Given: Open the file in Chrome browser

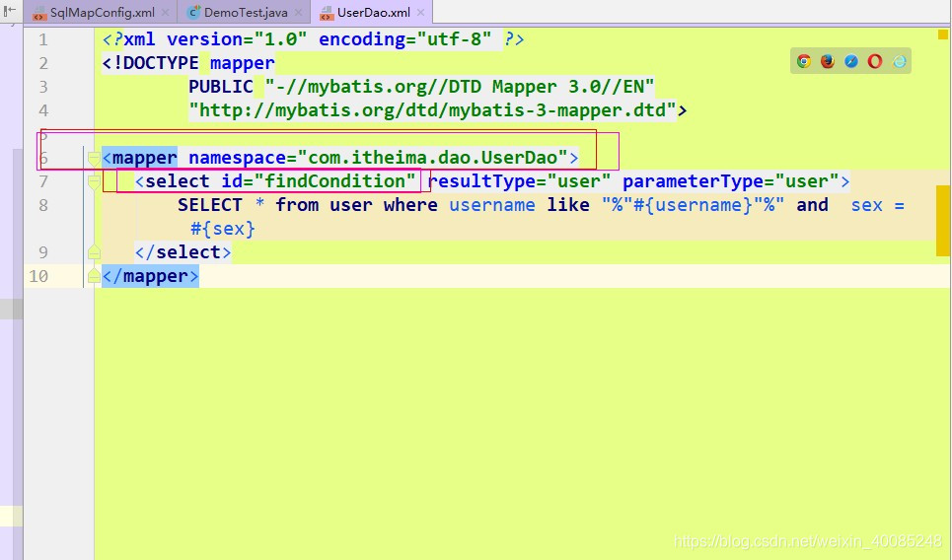Looking at the screenshot, I should 804,61.
